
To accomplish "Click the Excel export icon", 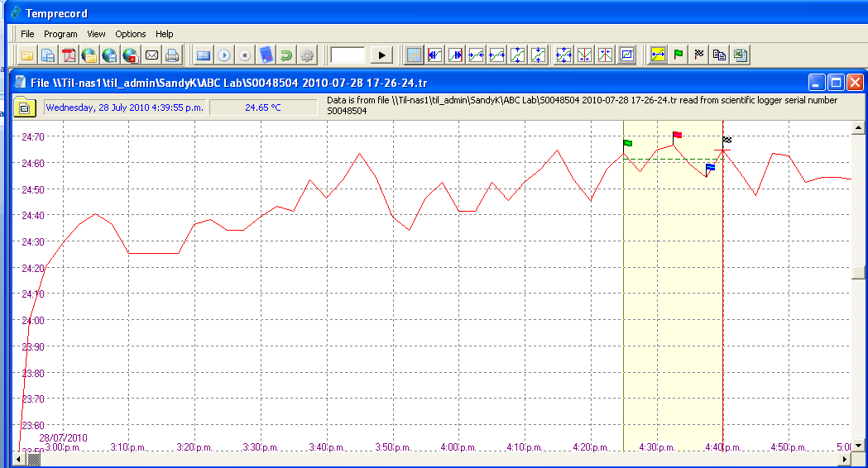I will [x=740, y=55].
